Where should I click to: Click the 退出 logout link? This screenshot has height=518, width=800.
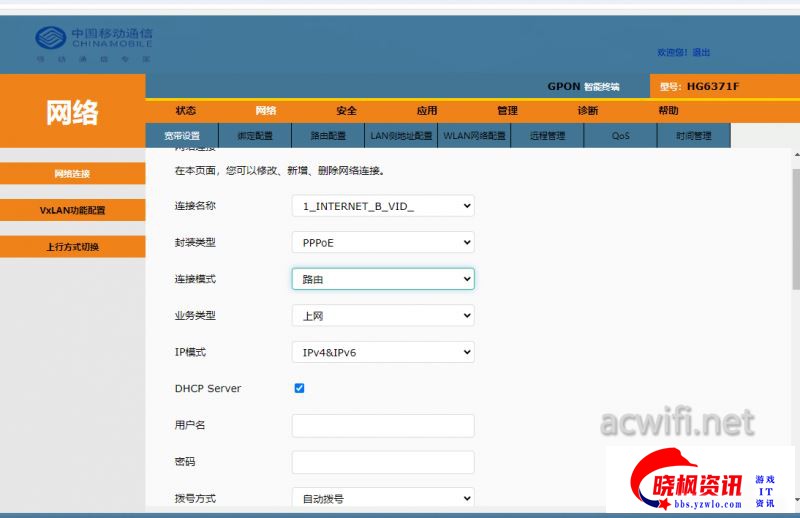coord(701,52)
